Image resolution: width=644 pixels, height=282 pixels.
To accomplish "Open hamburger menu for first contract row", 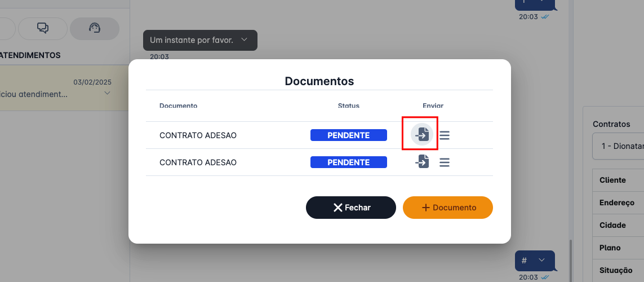I will (445, 135).
